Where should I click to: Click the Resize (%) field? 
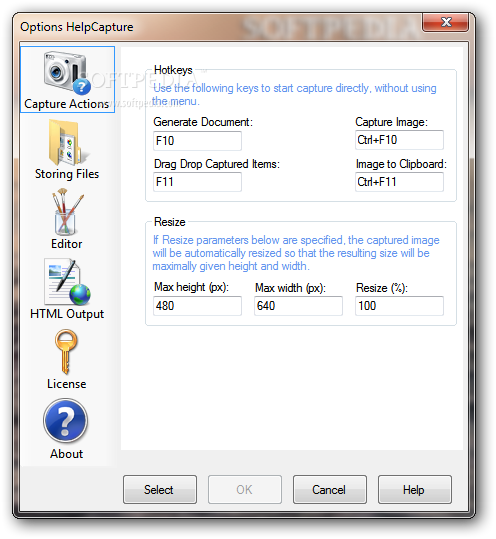tap(399, 306)
